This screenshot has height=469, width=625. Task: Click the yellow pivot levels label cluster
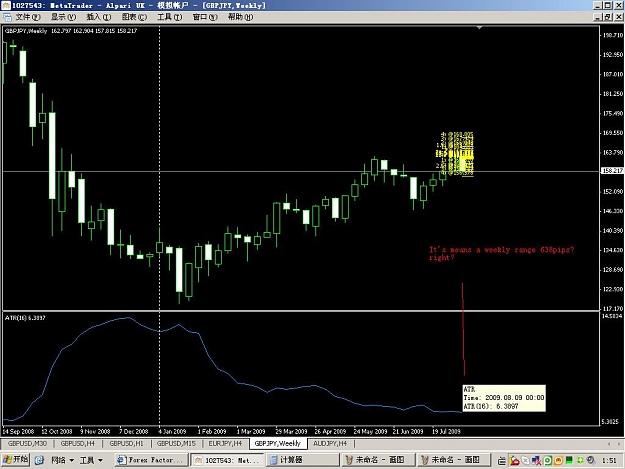(455, 154)
